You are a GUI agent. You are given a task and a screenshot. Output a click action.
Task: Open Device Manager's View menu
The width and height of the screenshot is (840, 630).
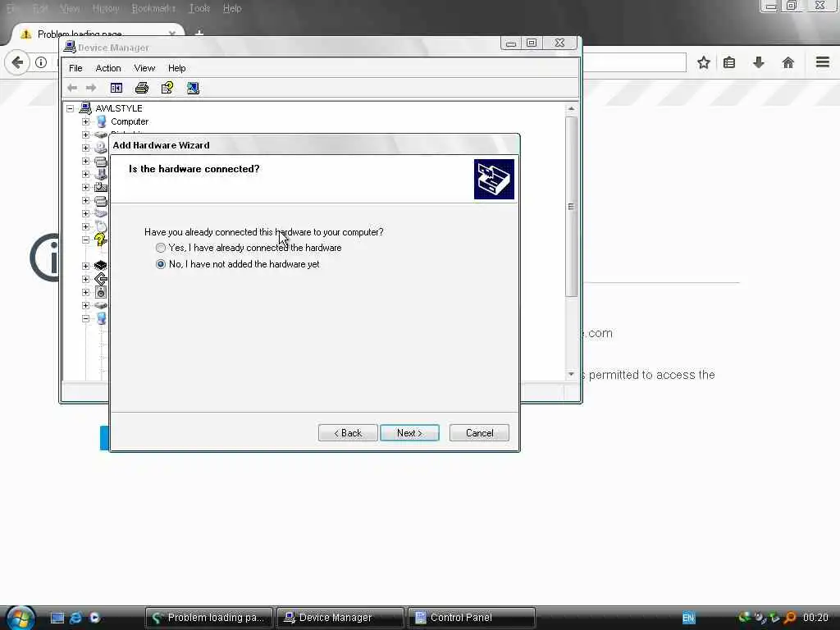144,68
